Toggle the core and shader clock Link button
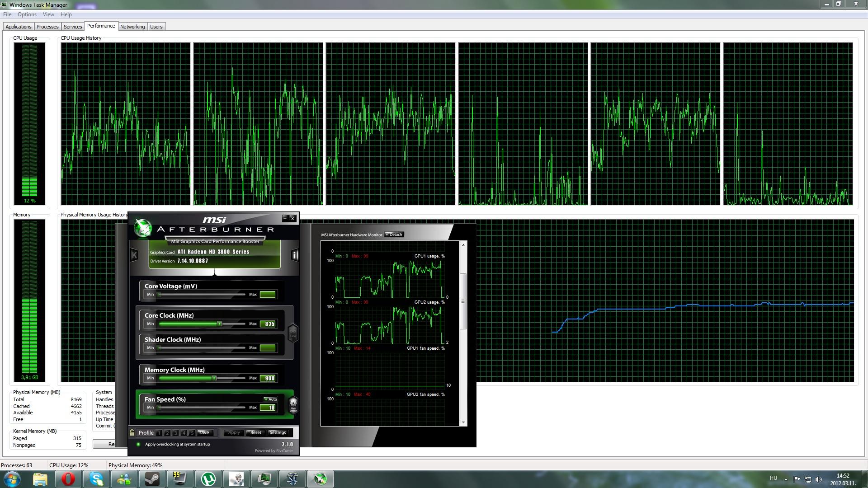 [293, 333]
